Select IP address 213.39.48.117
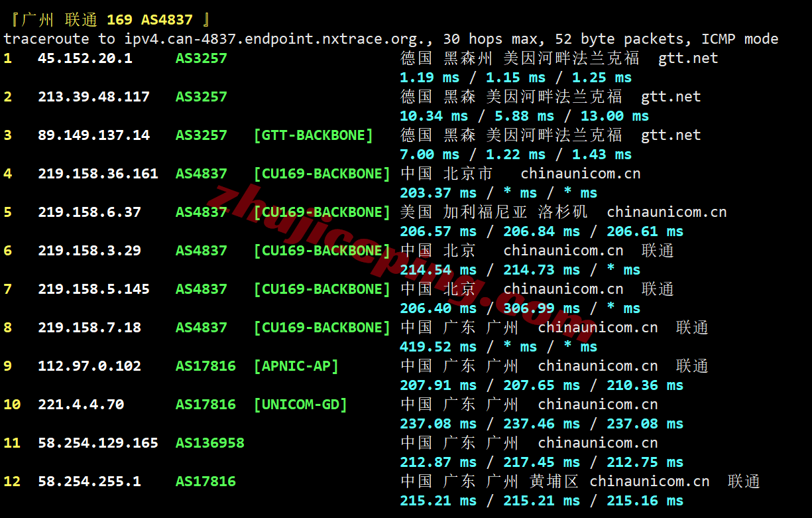812x518 pixels. pos(93,97)
